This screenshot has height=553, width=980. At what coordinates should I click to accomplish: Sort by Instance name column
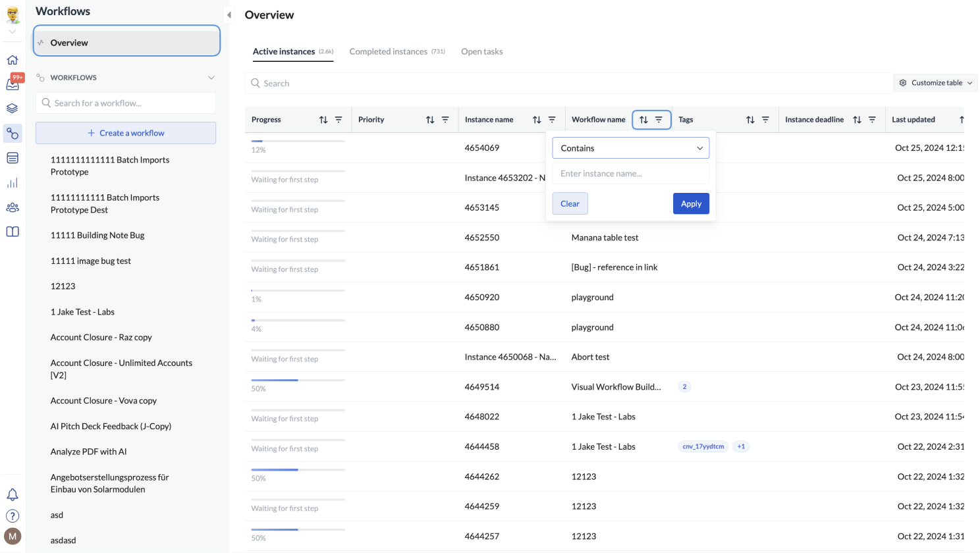pyautogui.click(x=537, y=120)
